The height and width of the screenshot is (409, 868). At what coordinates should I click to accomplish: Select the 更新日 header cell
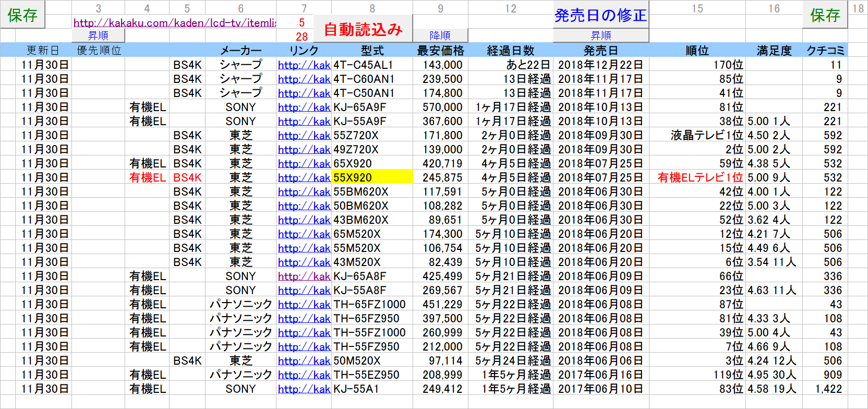(x=43, y=50)
